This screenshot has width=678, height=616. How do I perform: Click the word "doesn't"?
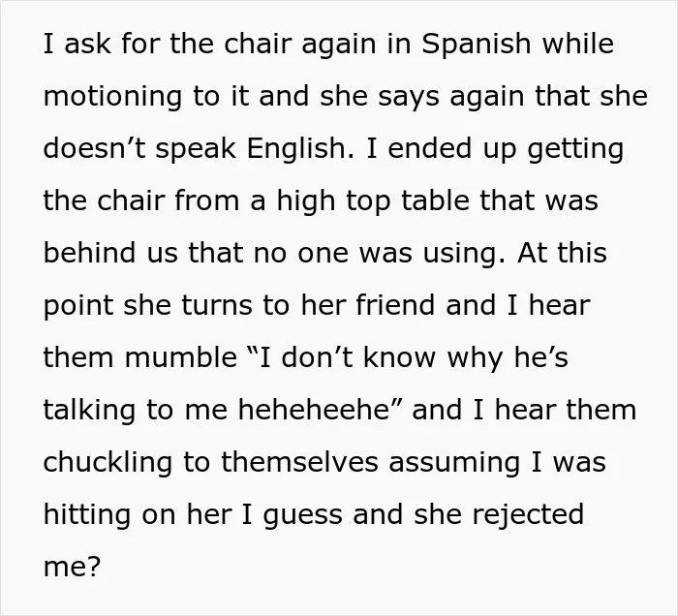pyautogui.click(x=94, y=149)
